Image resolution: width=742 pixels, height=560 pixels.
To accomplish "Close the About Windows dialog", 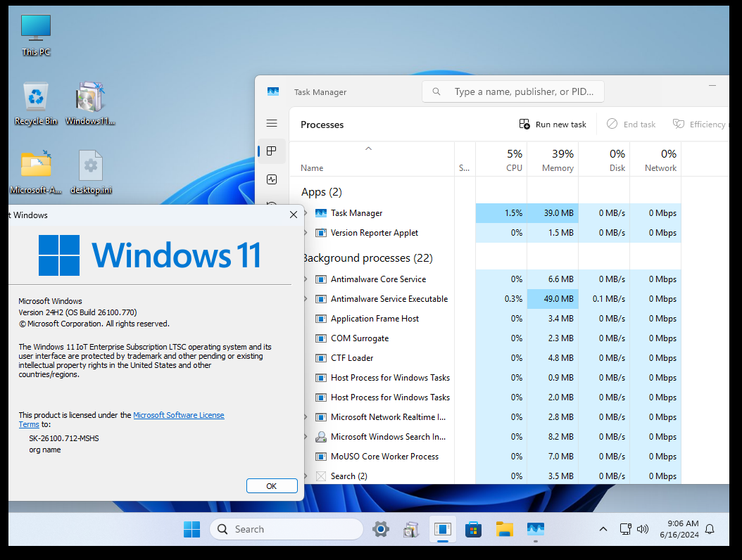I will pyautogui.click(x=294, y=215).
